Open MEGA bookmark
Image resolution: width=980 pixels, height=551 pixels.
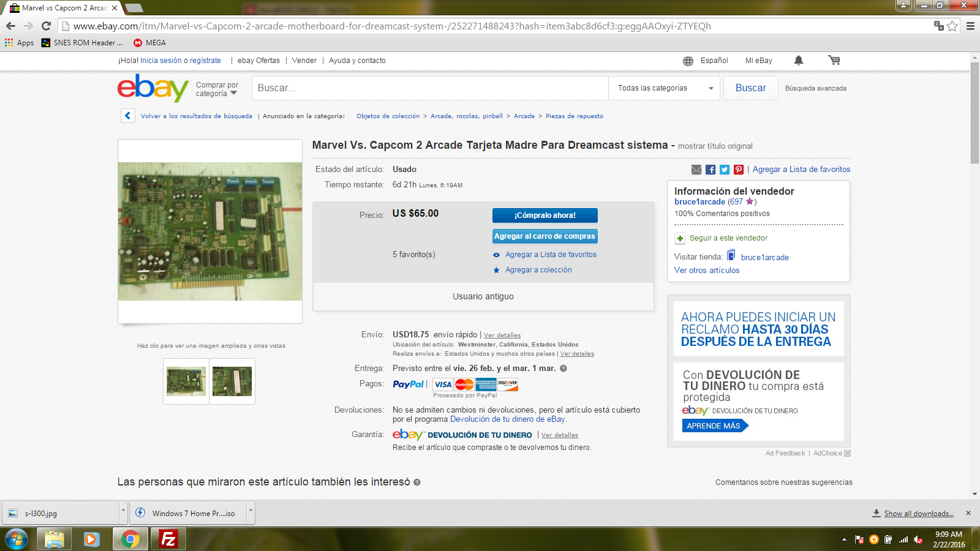pyautogui.click(x=150, y=43)
